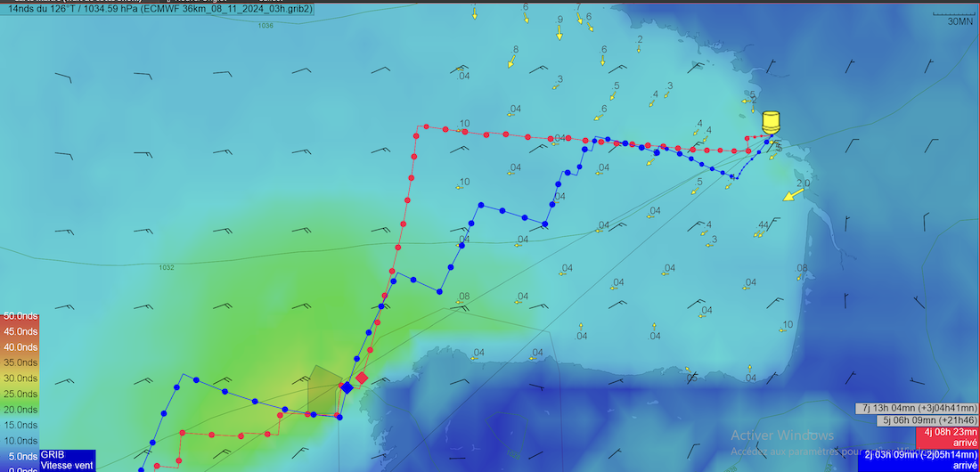Click the 30MN scale bar
This screenshot has width=980, height=472.
(x=952, y=16)
